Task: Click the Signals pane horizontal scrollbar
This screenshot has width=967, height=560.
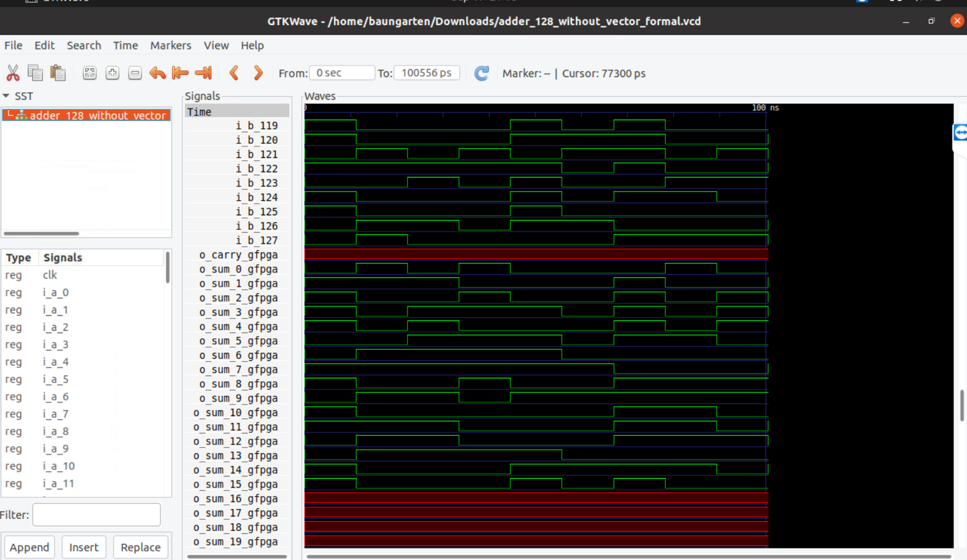Action: click(x=237, y=557)
